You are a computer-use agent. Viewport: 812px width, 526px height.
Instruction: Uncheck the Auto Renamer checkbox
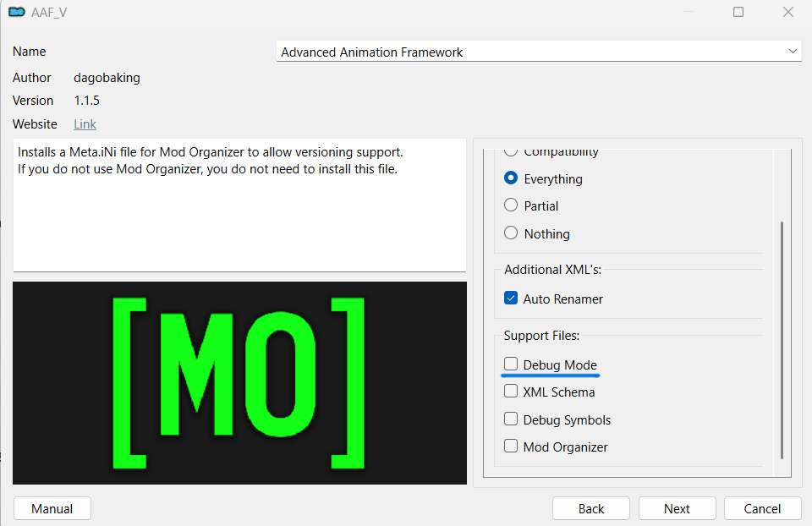tap(511, 299)
